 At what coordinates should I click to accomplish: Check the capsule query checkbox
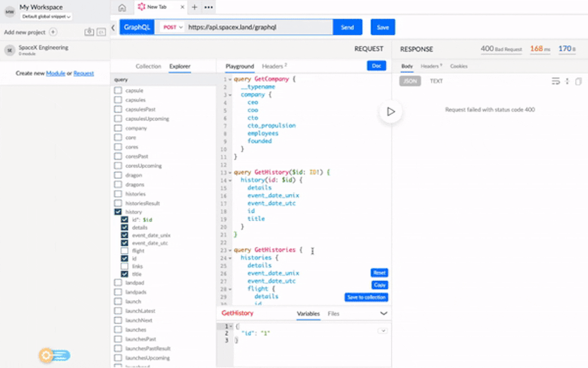point(118,91)
